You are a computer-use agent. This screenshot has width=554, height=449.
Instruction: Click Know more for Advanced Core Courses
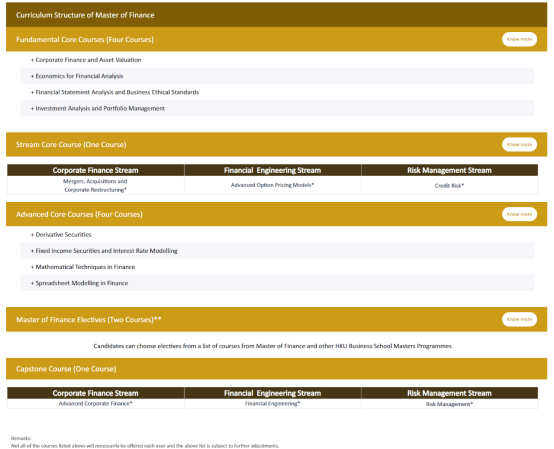tap(519, 214)
